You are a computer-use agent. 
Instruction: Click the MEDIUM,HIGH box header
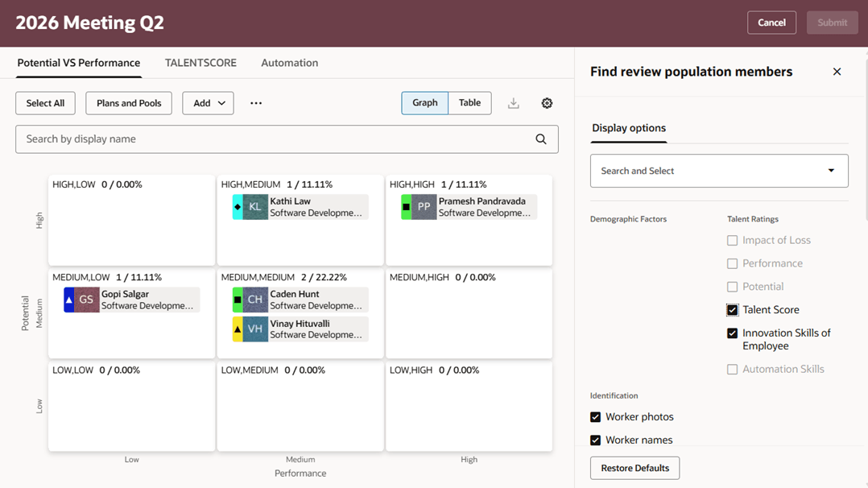pos(443,278)
